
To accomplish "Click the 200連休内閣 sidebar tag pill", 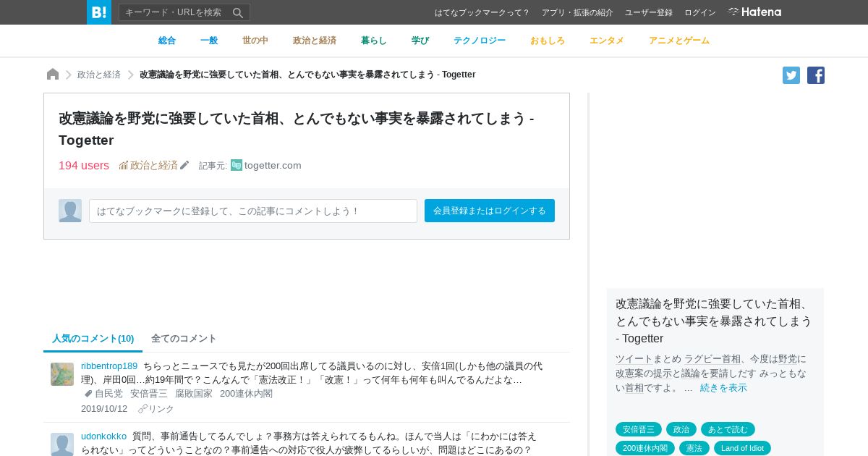I will (645, 448).
